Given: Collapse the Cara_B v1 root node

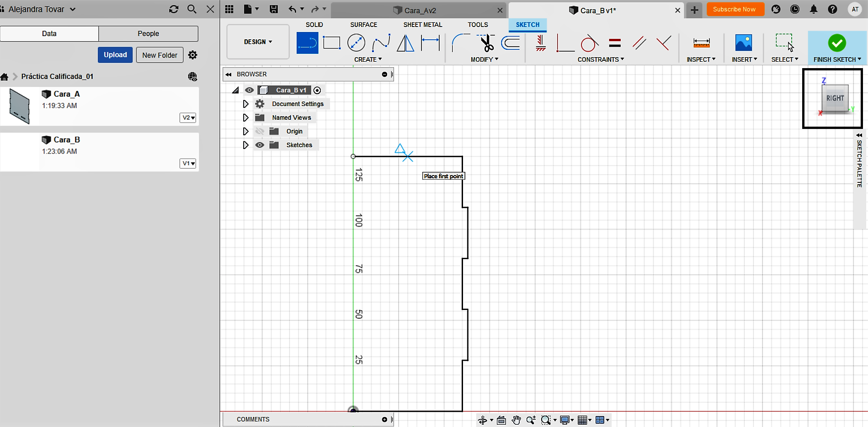Looking at the screenshot, I should pyautogui.click(x=235, y=90).
